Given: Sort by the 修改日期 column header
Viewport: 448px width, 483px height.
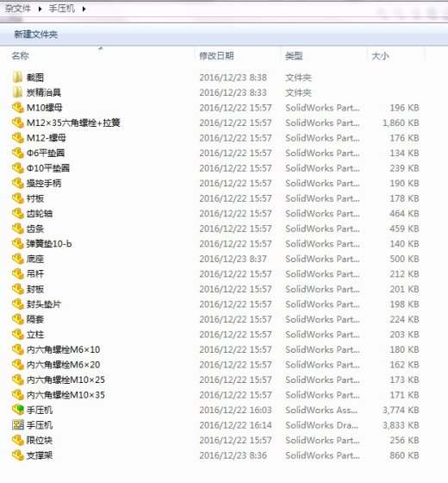Looking at the screenshot, I should coord(216,56).
